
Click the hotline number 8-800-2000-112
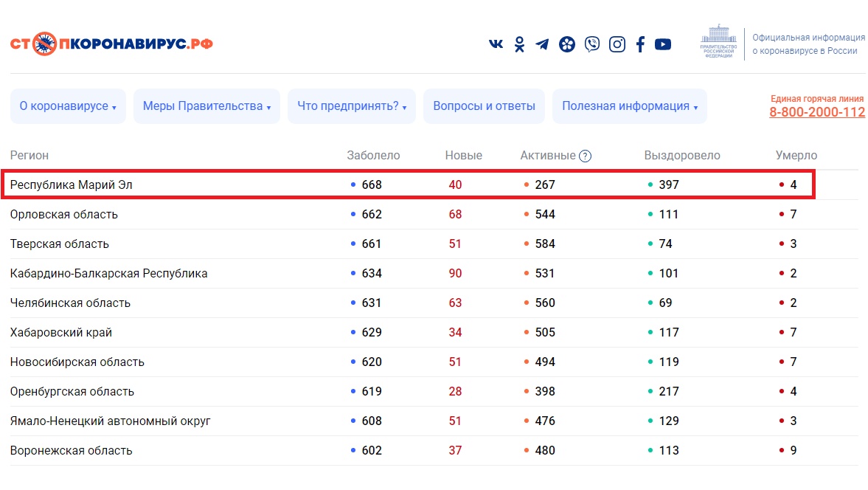click(816, 112)
